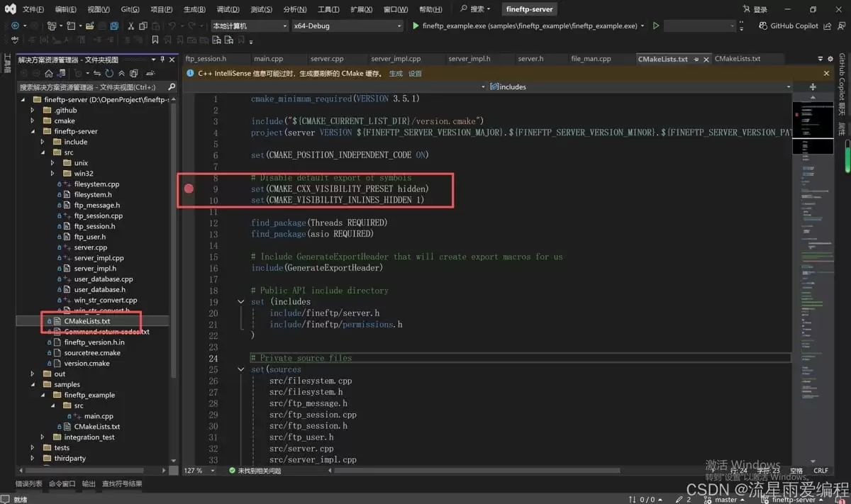
Task: Start fineftp_example.exe with green play button
Action: click(x=416, y=26)
